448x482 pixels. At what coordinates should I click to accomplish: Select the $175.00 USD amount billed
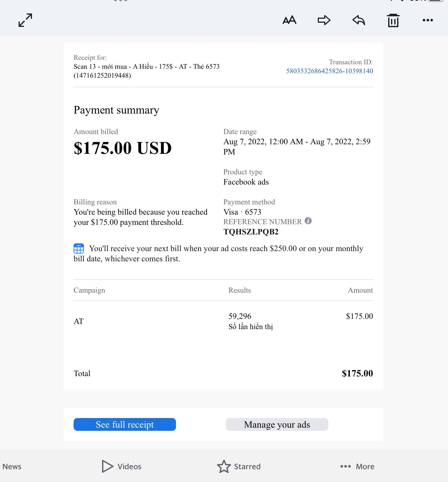tap(123, 148)
